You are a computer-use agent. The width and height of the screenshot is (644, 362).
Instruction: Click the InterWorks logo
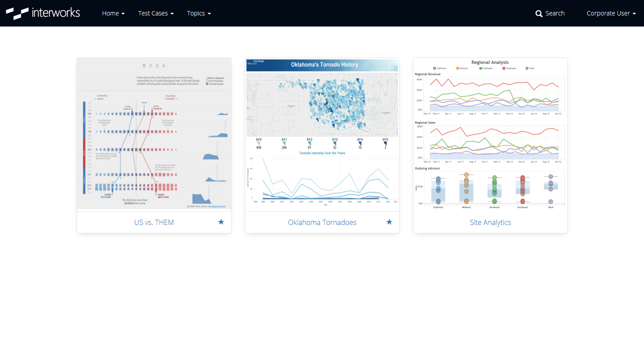click(x=43, y=13)
